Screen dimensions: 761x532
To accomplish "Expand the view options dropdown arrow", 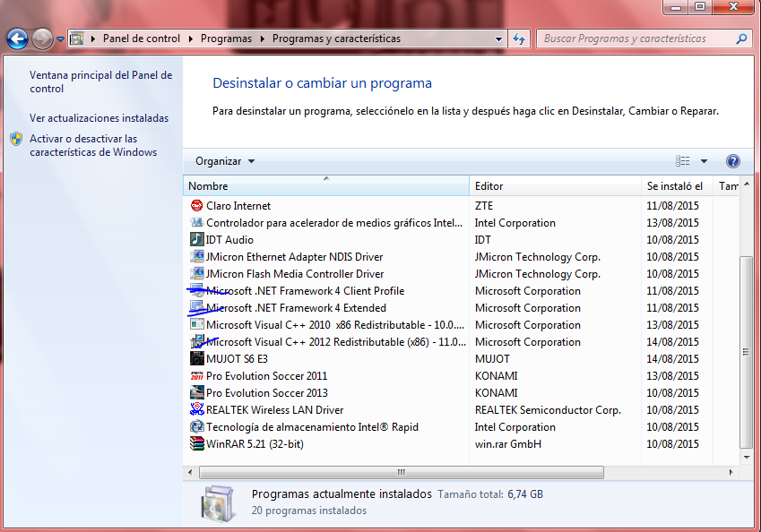I will click(704, 161).
